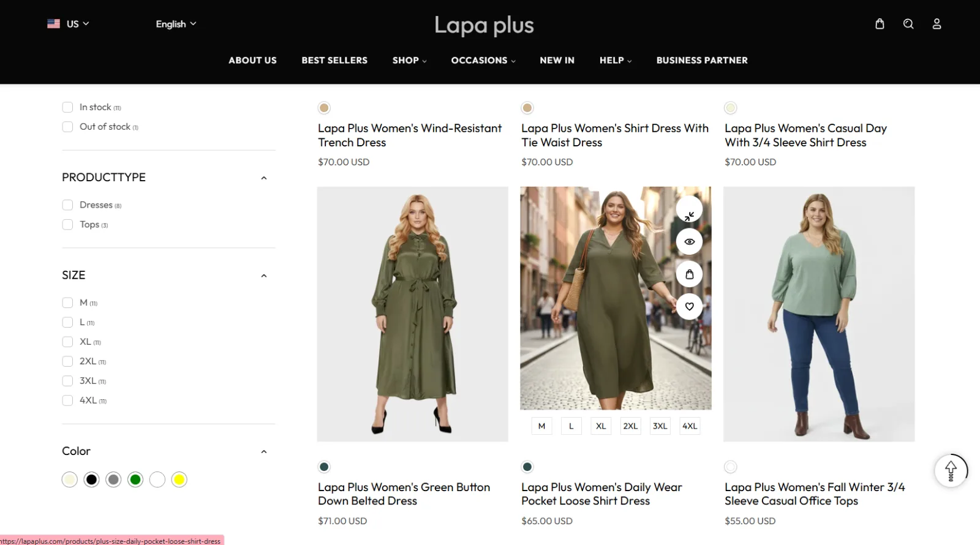Check the Dresses product type filter
Image resolution: width=980 pixels, height=545 pixels.
(x=67, y=205)
